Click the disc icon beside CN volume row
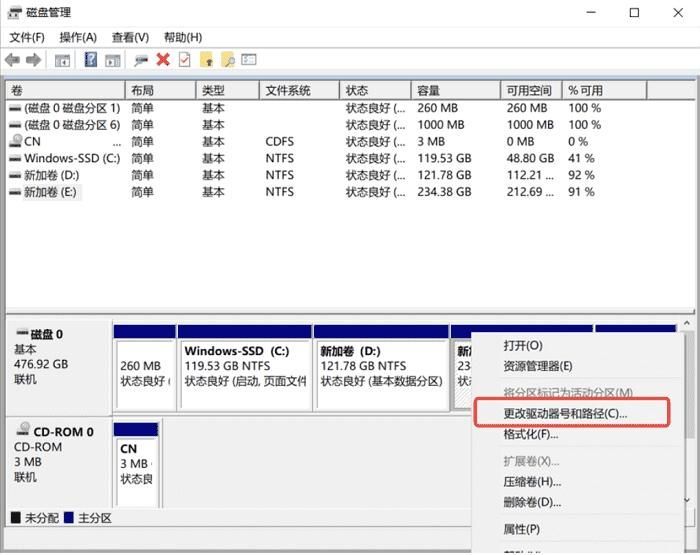This screenshot has height=555, width=700. coord(16,141)
